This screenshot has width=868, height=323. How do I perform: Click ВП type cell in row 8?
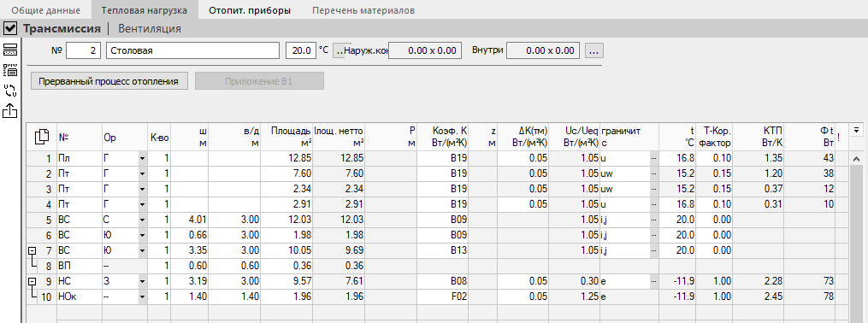(79, 266)
